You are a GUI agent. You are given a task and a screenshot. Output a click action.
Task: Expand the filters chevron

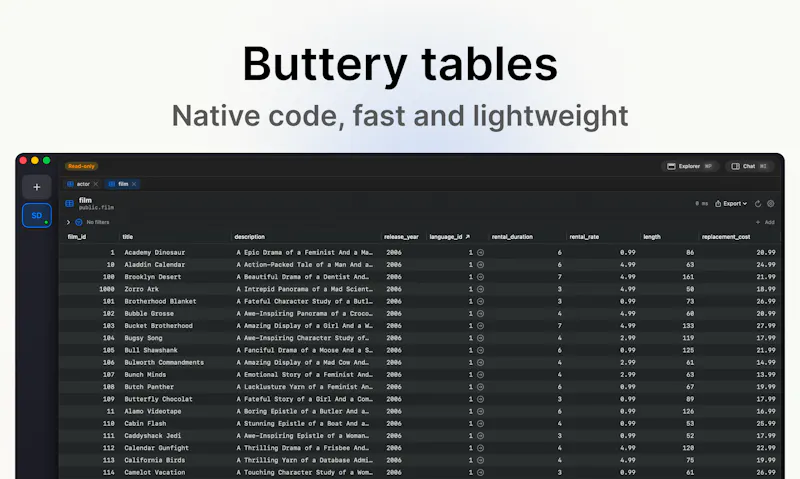tap(68, 222)
